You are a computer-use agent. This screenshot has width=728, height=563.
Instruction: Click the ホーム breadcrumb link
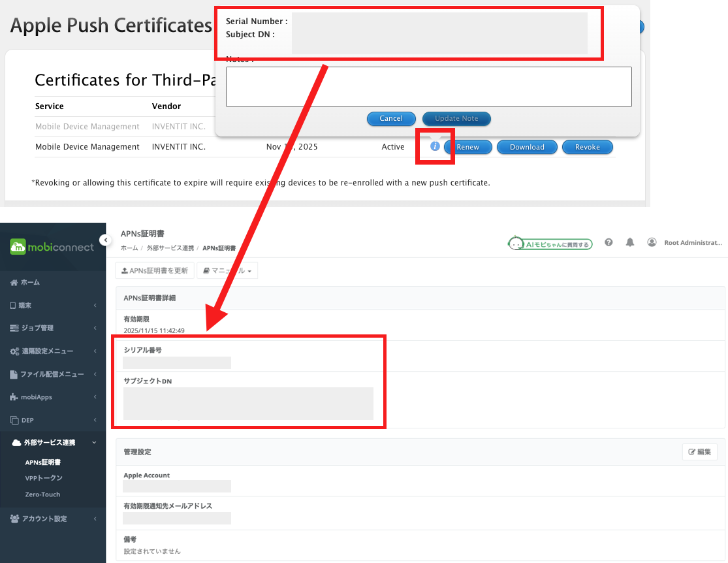point(129,248)
